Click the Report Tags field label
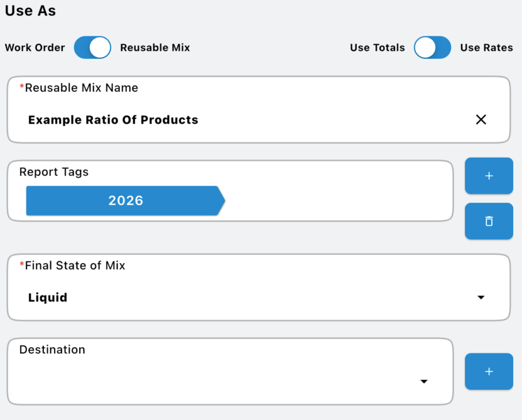 click(54, 172)
